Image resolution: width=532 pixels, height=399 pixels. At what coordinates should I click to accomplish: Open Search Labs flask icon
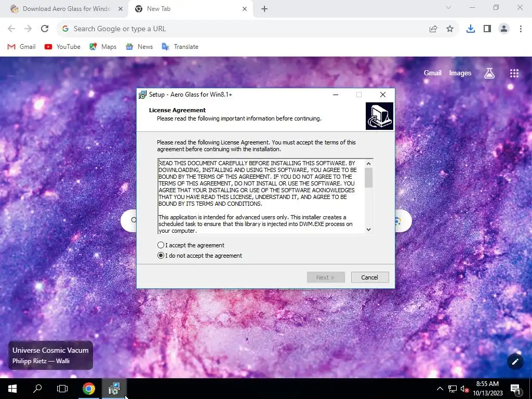[x=489, y=73]
